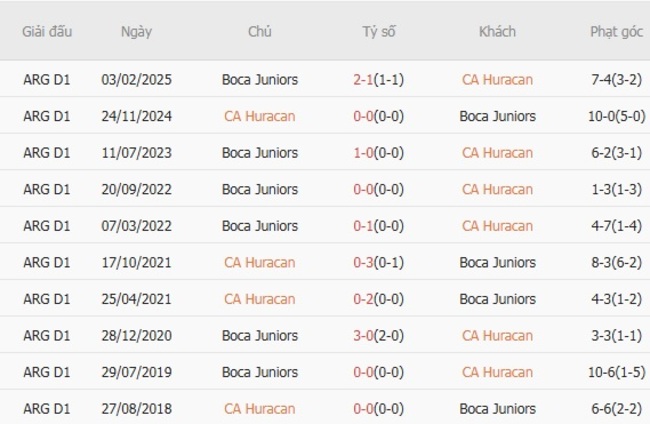Click ARG D1 league in the 03/02/2025 row
This screenshot has width=650, height=424.
pyautogui.click(x=47, y=80)
